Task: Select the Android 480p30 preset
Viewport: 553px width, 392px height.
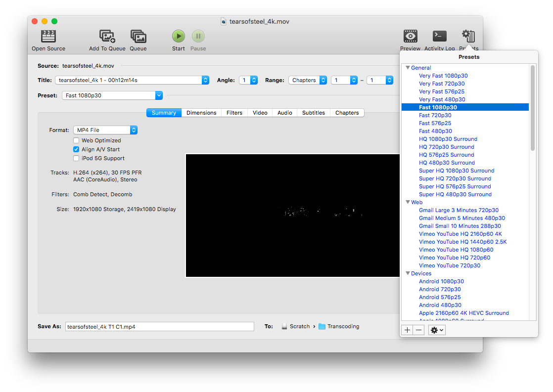Action: click(x=440, y=305)
